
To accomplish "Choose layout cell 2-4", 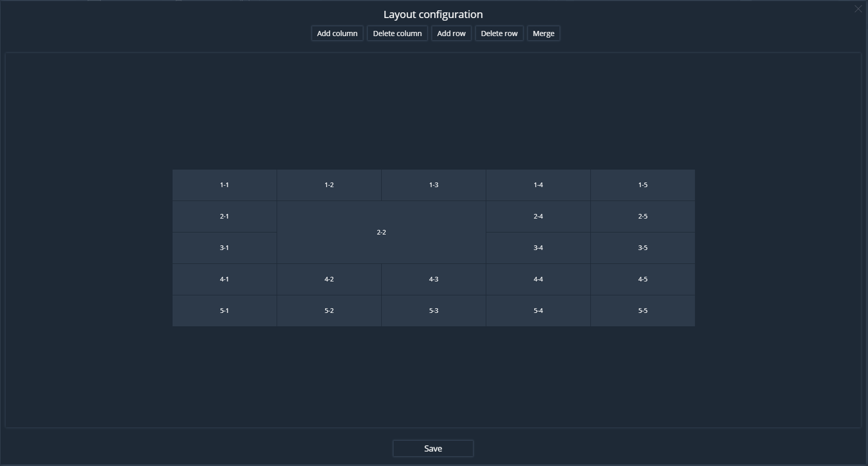I will tap(538, 217).
